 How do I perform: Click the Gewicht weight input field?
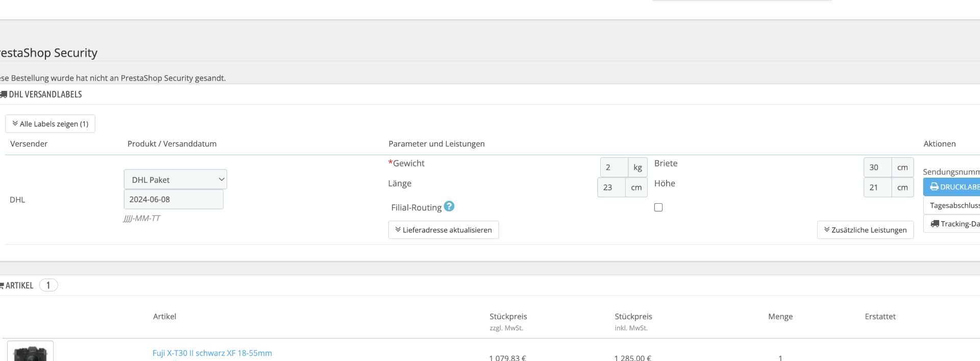point(614,167)
